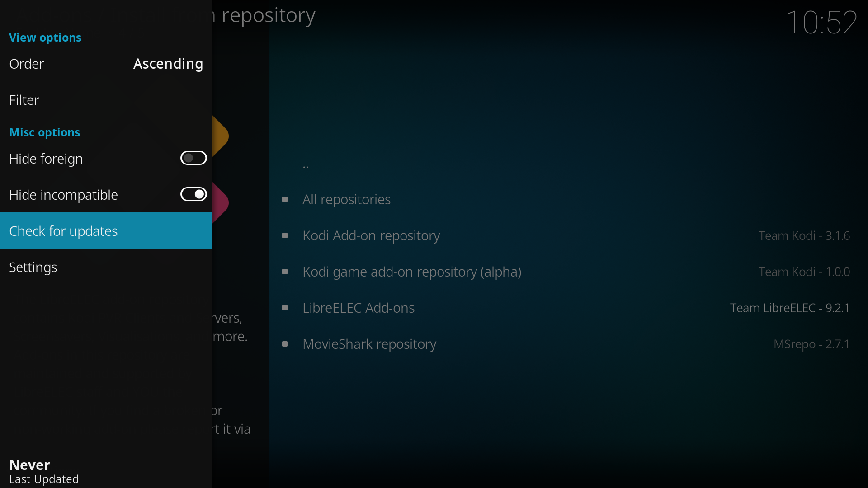
Task: Toggle the Hide foreign switch
Action: point(193,158)
